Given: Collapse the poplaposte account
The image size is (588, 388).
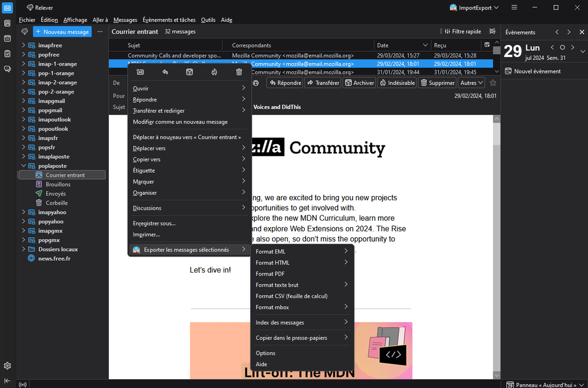Looking at the screenshot, I should (24, 166).
